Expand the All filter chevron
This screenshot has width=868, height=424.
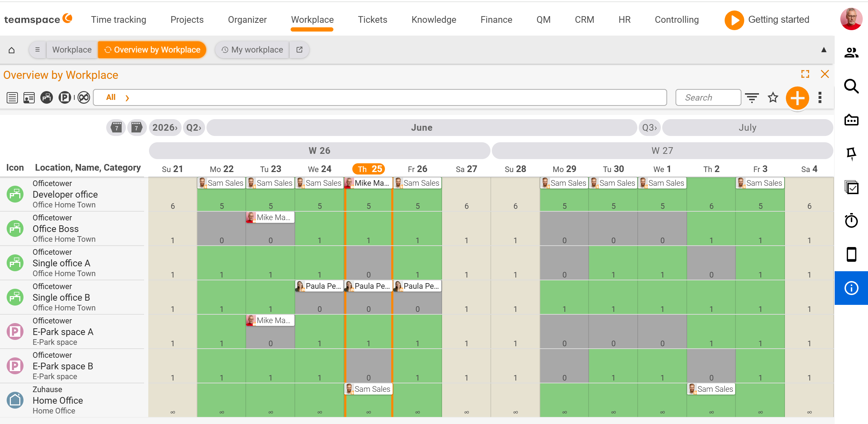click(x=127, y=98)
